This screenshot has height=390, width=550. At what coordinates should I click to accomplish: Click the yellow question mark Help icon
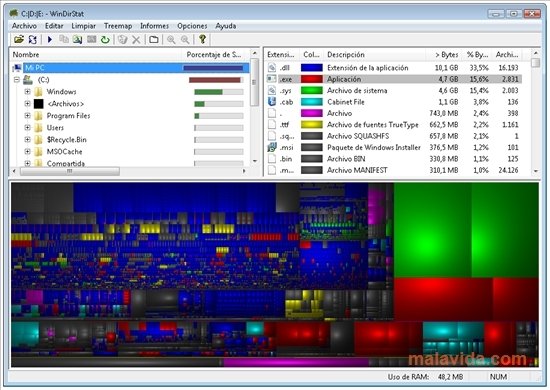point(202,39)
